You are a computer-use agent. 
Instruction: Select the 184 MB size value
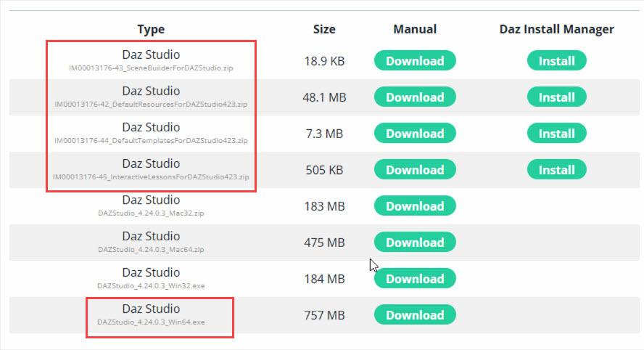324,280
